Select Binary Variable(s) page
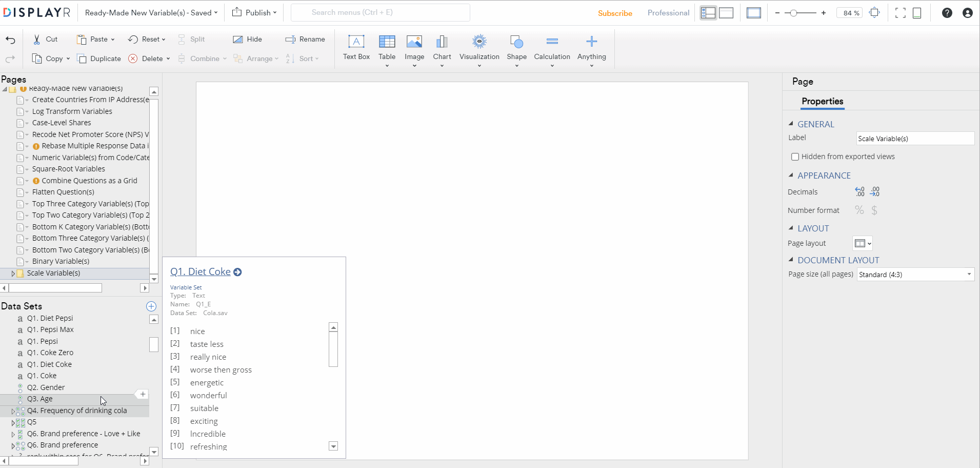This screenshot has height=468, width=980. click(x=61, y=261)
